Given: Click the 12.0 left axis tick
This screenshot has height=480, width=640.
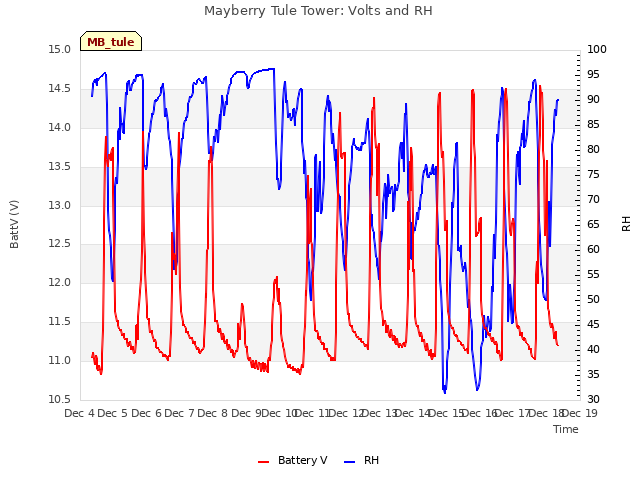Looking at the screenshot, I should 60,282.
